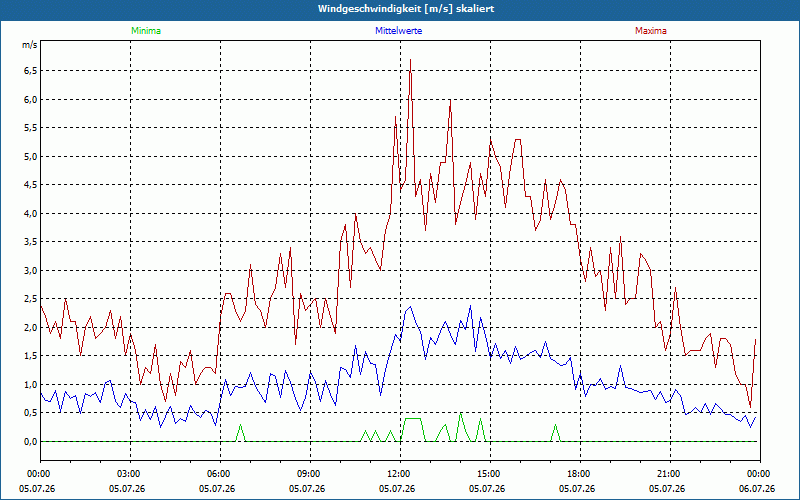
Task: Click the m/s unit label
Action: tap(30, 45)
